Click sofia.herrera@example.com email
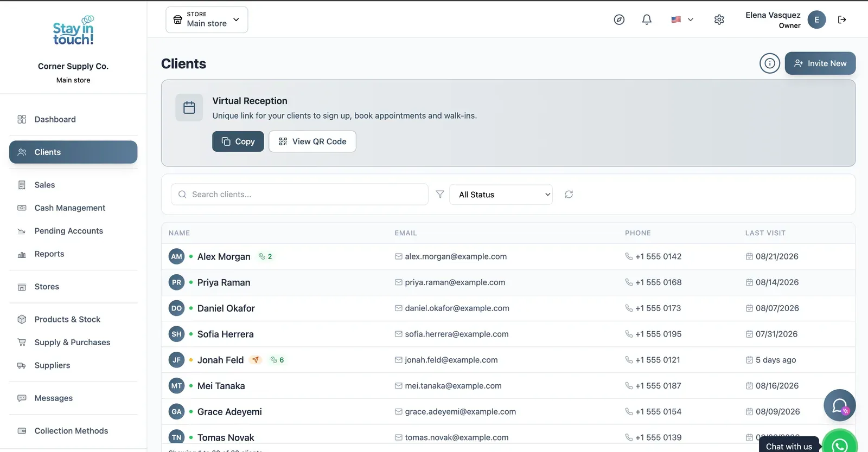Viewport: 868px width, 452px height. 456,334
